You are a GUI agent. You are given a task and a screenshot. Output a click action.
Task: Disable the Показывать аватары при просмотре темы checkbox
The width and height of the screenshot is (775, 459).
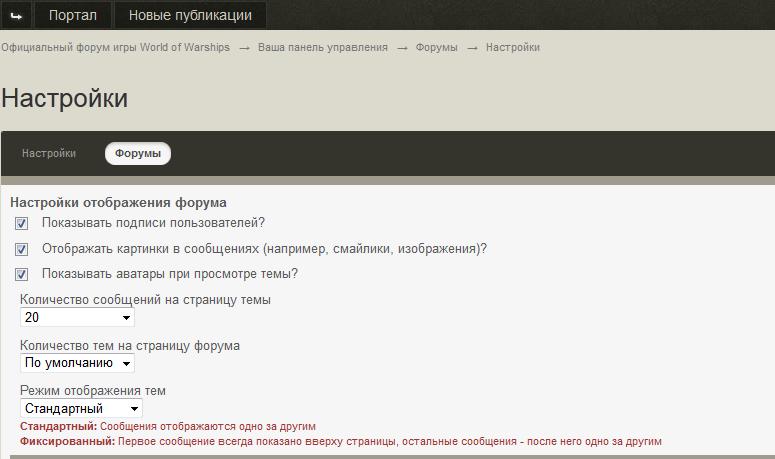click(22, 274)
